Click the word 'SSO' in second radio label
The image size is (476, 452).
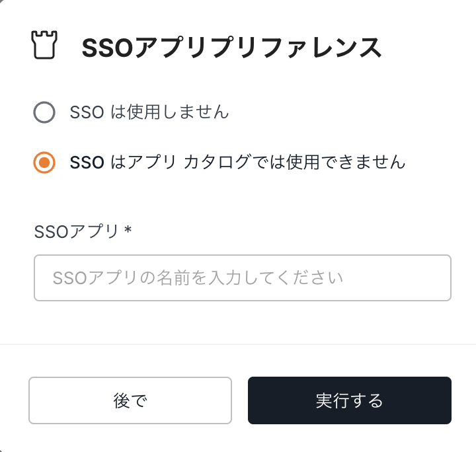pyautogui.click(x=87, y=162)
